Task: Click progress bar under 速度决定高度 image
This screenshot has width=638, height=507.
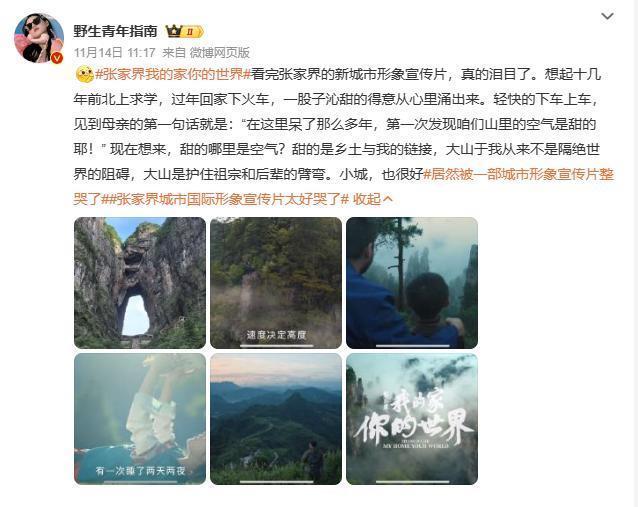Action: pos(276,346)
